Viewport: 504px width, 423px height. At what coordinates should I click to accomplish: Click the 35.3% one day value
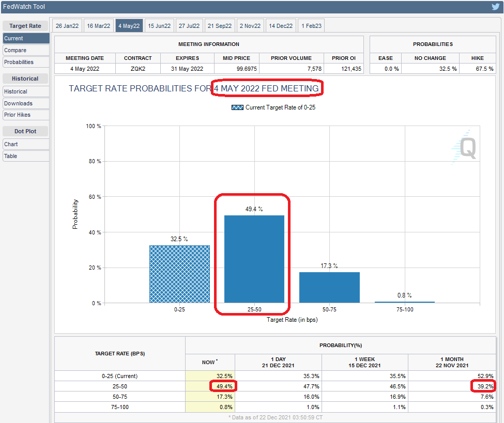click(312, 376)
